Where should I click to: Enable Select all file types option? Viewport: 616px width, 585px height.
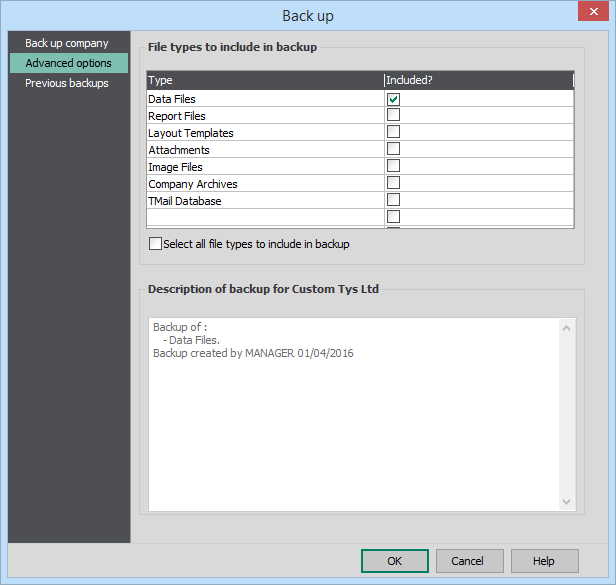[155, 244]
